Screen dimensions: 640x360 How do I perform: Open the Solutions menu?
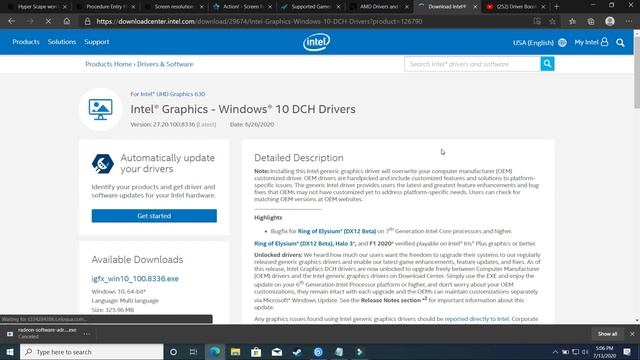[x=62, y=42]
